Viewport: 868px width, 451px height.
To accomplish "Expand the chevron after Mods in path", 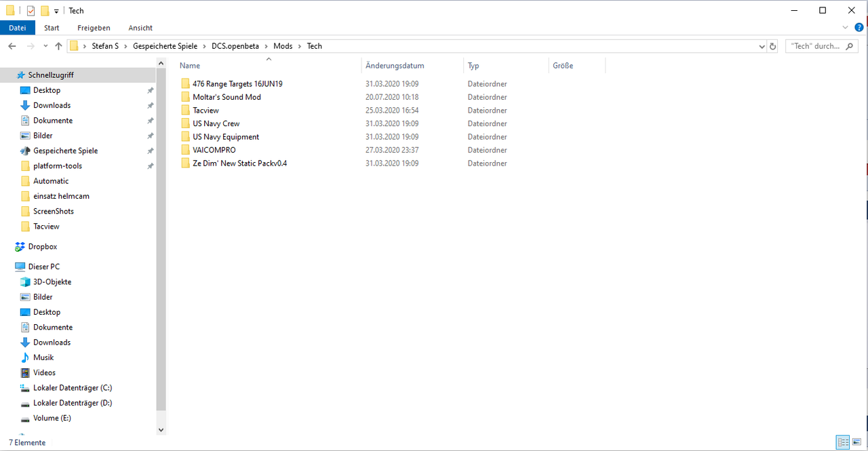I will [x=300, y=46].
